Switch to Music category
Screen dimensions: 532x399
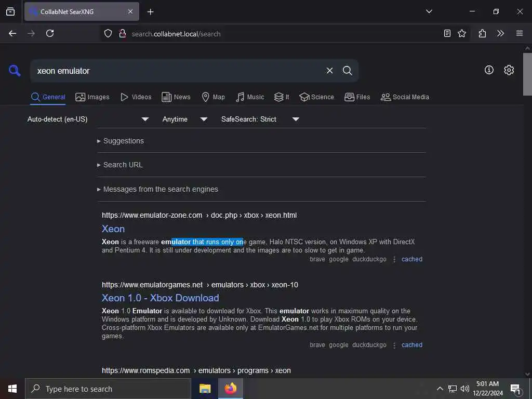[x=250, y=97]
